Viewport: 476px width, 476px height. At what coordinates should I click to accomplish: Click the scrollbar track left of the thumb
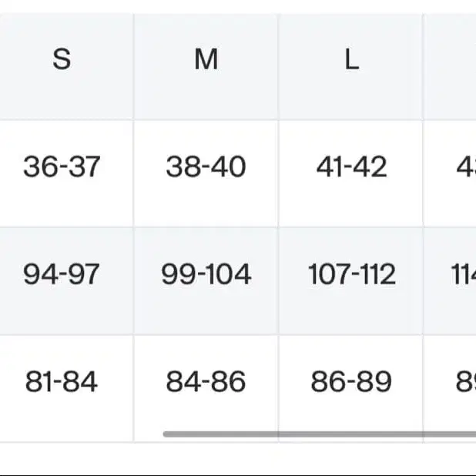[x=82, y=434]
